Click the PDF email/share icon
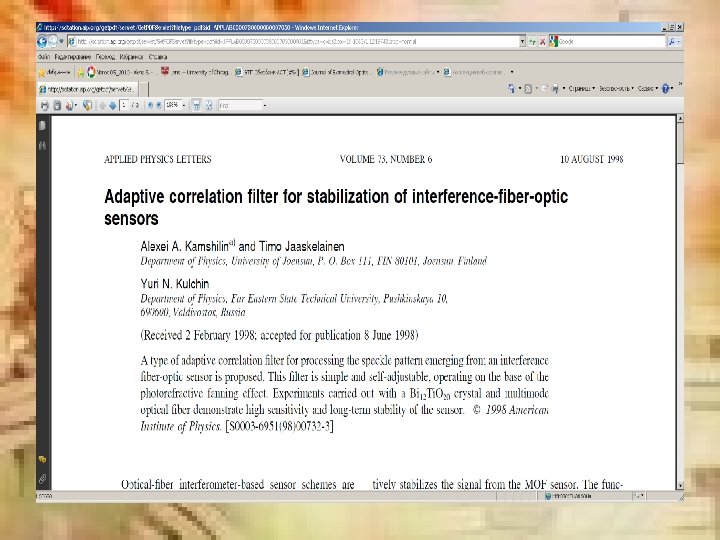This screenshot has width=720, height=540. [70, 106]
